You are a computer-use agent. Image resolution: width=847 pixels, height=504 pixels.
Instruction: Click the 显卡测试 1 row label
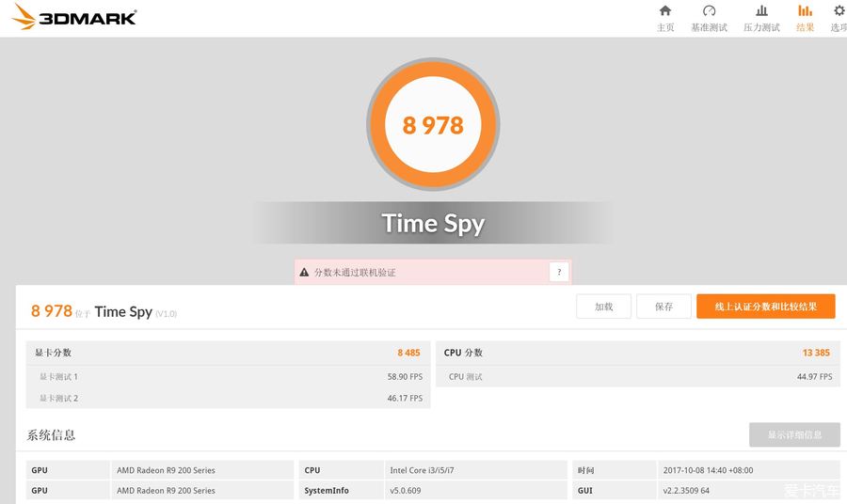[x=58, y=377]
